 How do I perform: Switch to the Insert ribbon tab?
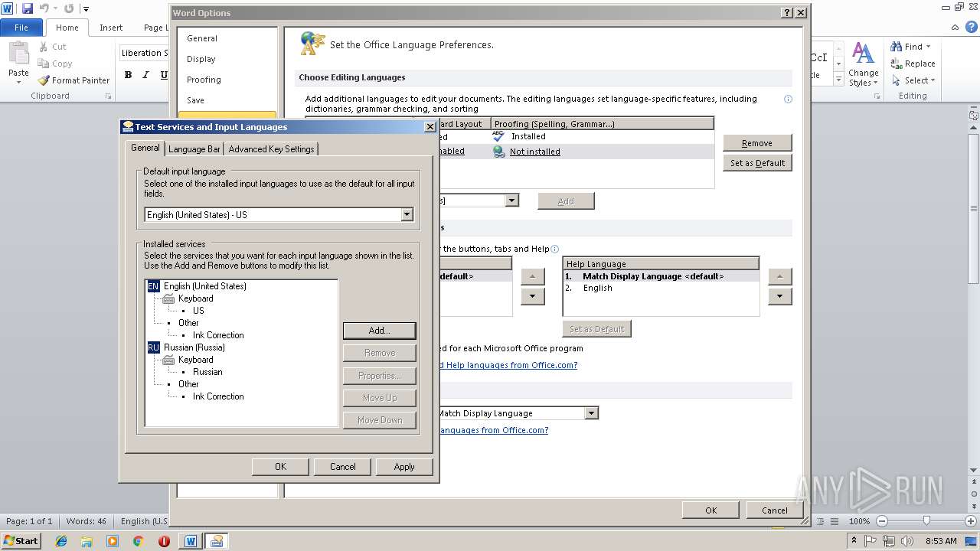coord(111,28)
